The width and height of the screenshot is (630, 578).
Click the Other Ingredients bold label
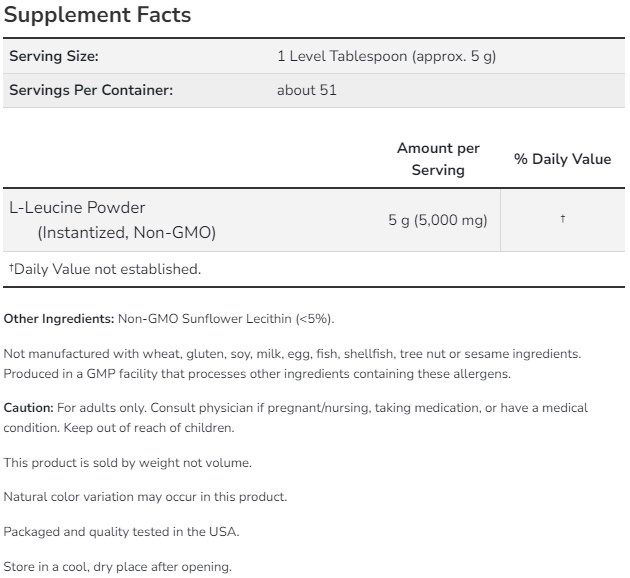(59, 319)
